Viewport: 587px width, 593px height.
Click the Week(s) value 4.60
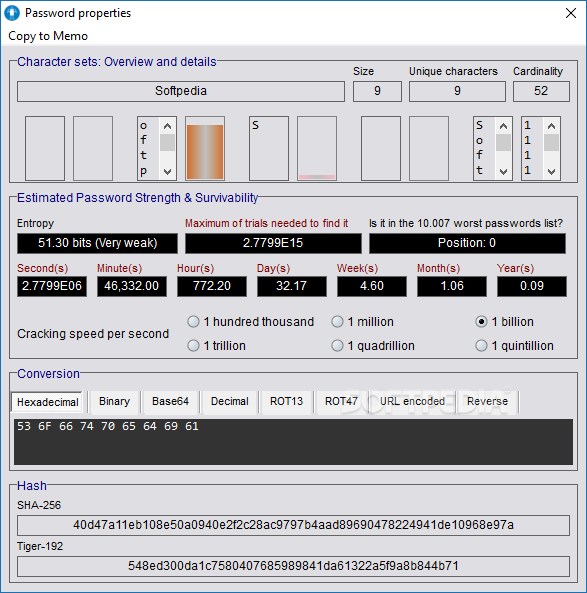[x=372, y=286]
